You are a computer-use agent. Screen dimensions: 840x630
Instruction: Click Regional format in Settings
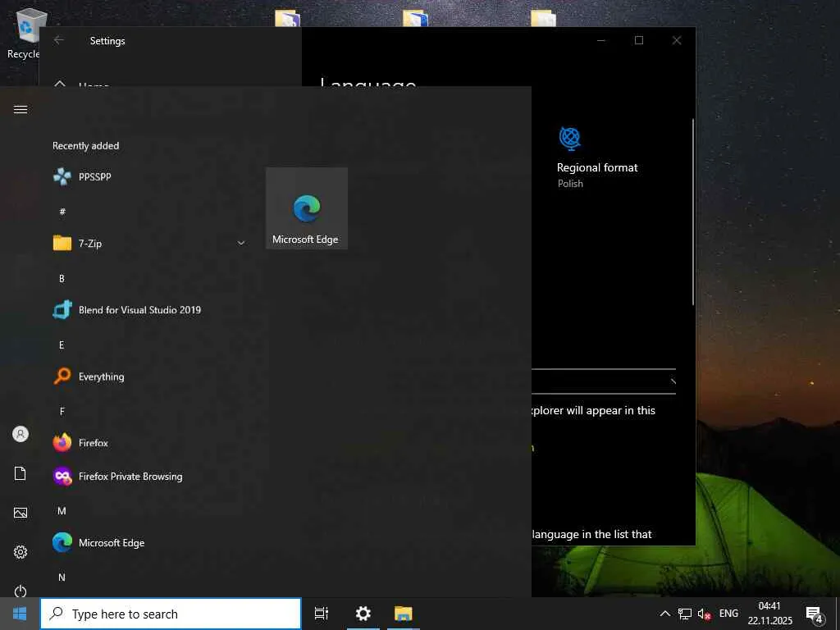pyautogui.click(x=597, y=157)
